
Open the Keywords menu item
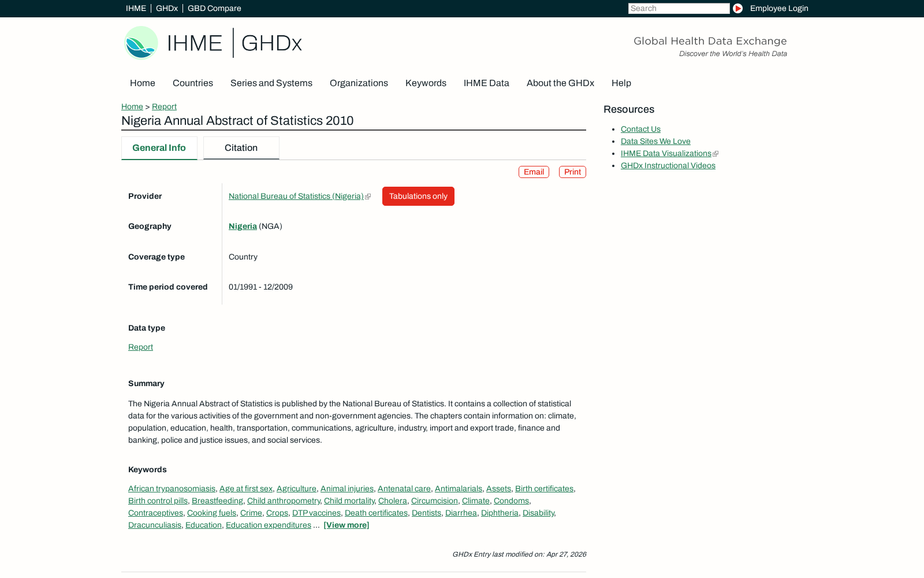pyautogui.click(x=426, y=83)
